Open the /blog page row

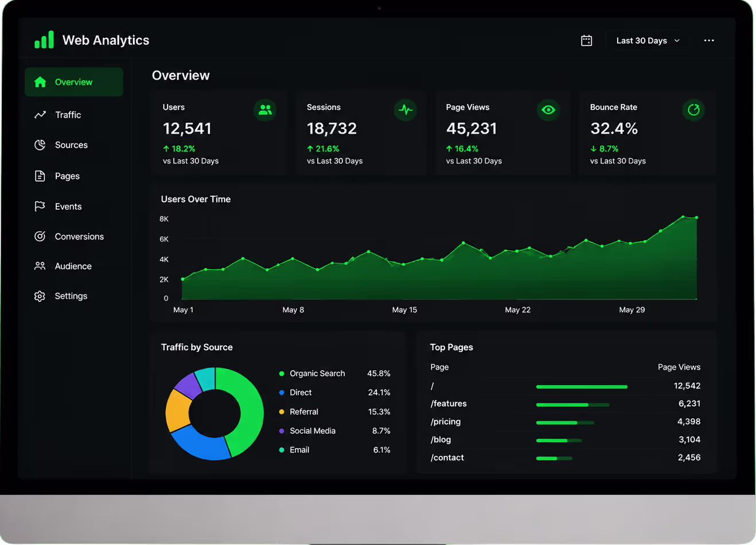(x=566, y=440)
